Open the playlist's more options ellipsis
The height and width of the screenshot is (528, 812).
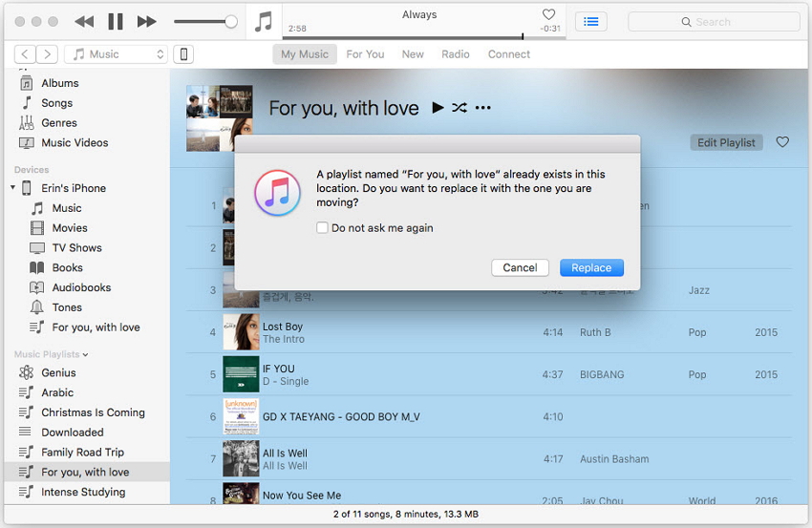pyautogui.click(x=482, y=108)
